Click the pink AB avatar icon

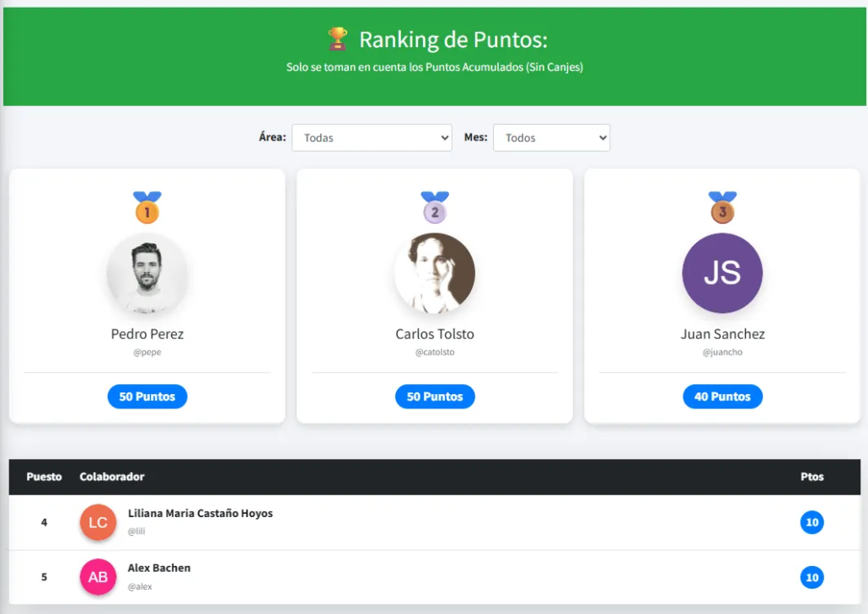(98, 577)
